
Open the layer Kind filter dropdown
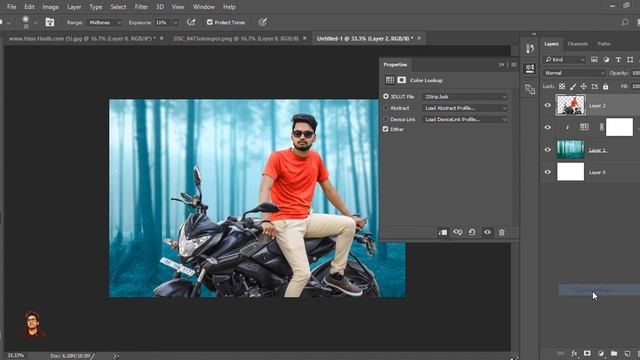[565, 60]
